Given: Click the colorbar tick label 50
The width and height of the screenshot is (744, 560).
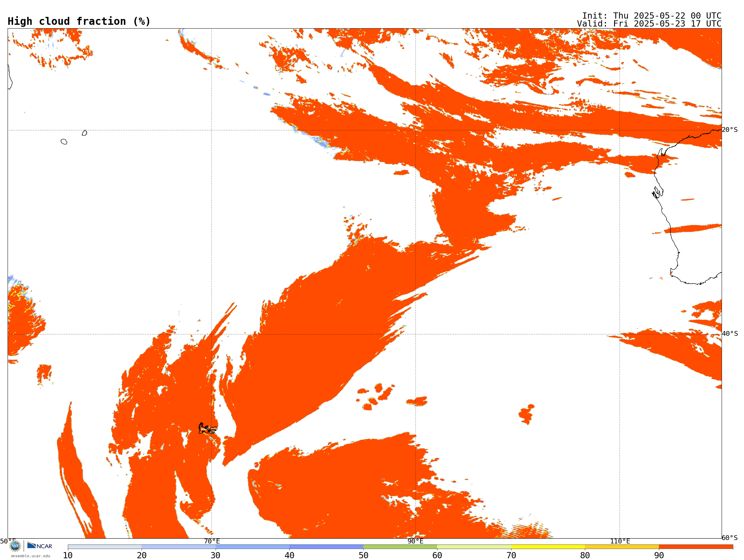Looking at the screenshot, I should 363,556.
